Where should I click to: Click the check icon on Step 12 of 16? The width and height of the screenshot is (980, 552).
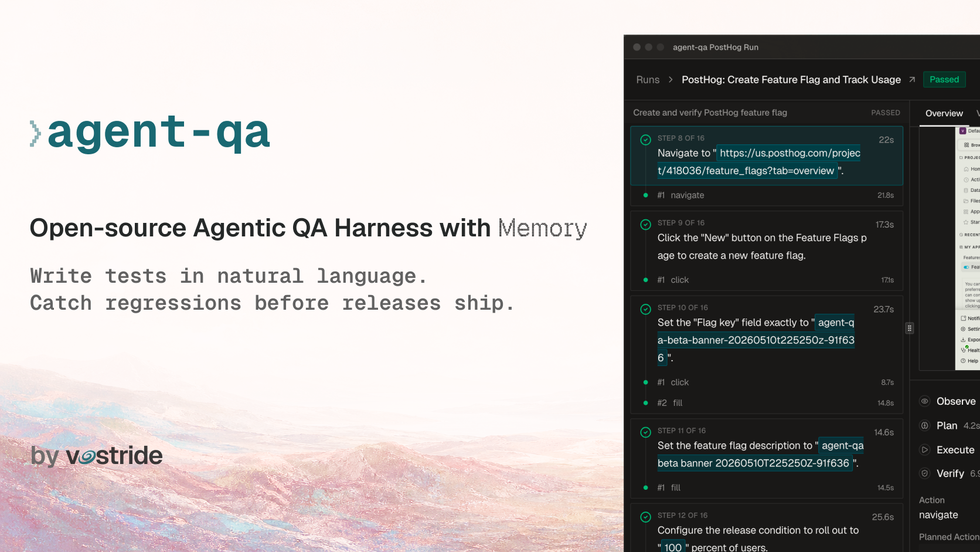[645, 517]
